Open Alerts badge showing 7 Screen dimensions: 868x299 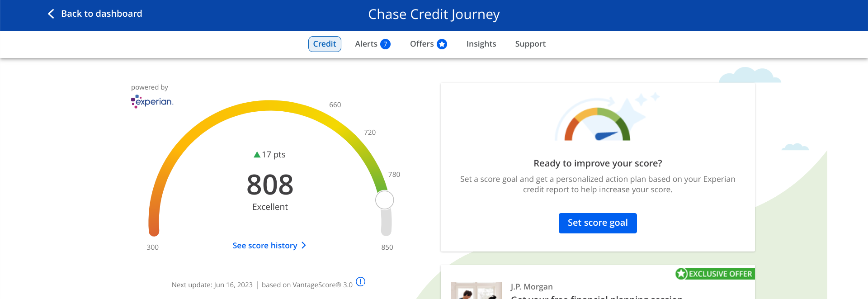(x=385, y=44)
